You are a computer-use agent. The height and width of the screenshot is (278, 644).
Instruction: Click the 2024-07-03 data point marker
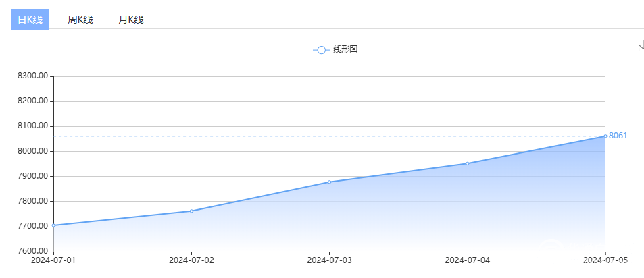click(330, 182)
